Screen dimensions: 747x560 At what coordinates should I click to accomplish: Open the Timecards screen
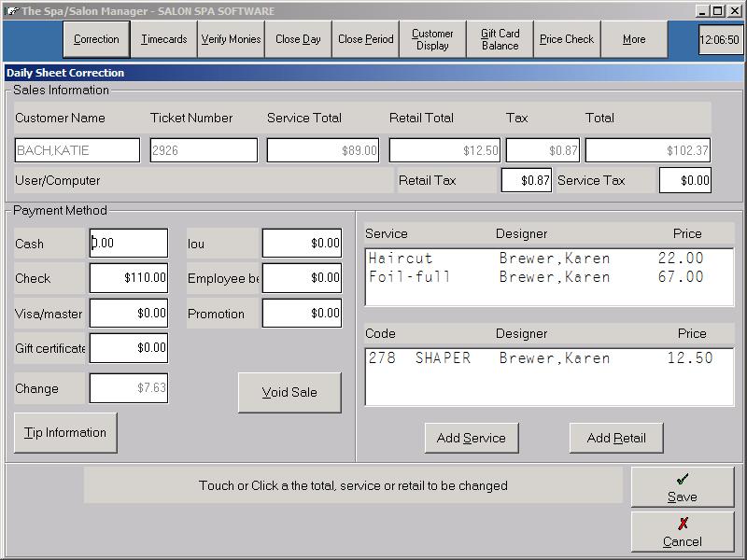(163, 39)
